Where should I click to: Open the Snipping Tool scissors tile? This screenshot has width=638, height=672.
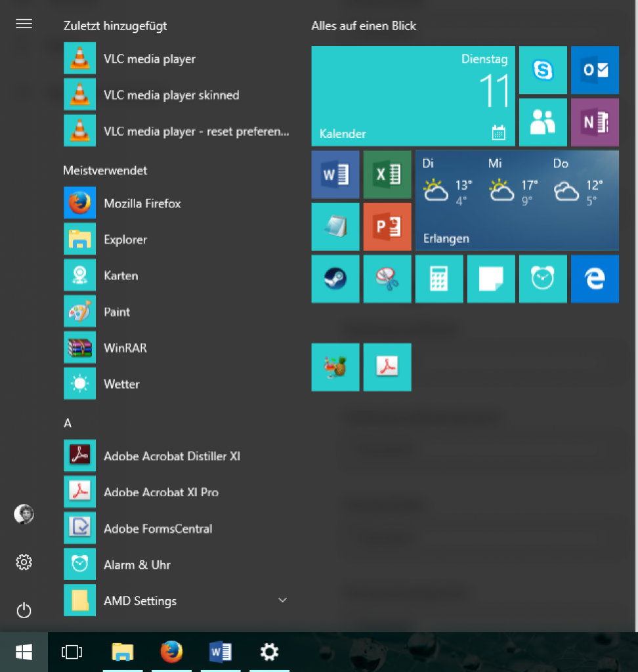pyautogui.click(x=387, y=279)
